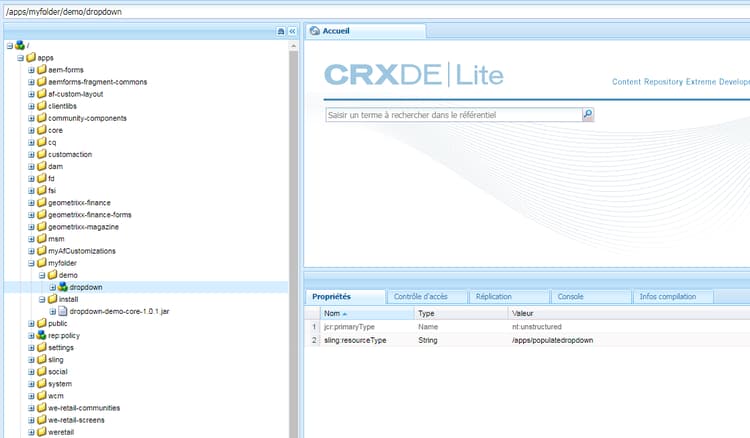Click the install folder icon
The image size is (750, 438).
52,299
